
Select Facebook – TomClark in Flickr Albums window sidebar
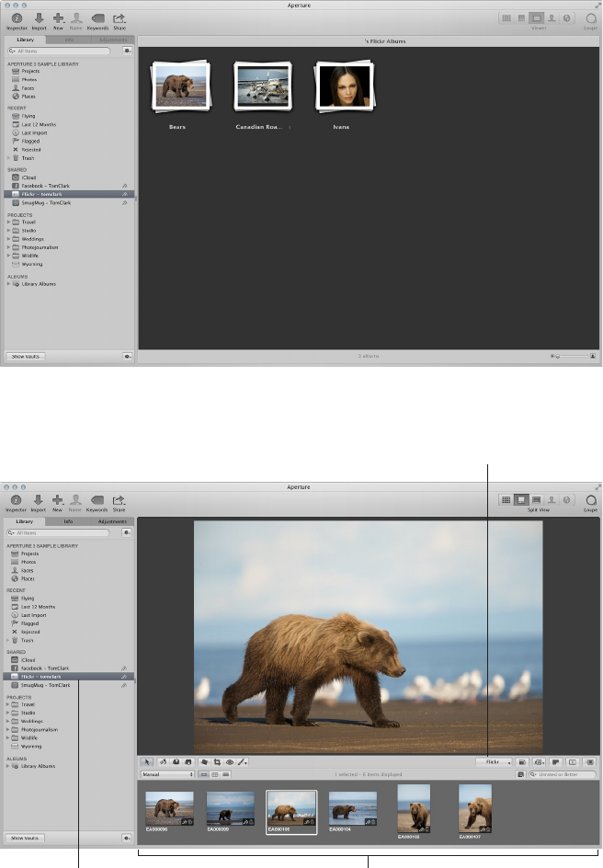(x=69, y=186)
